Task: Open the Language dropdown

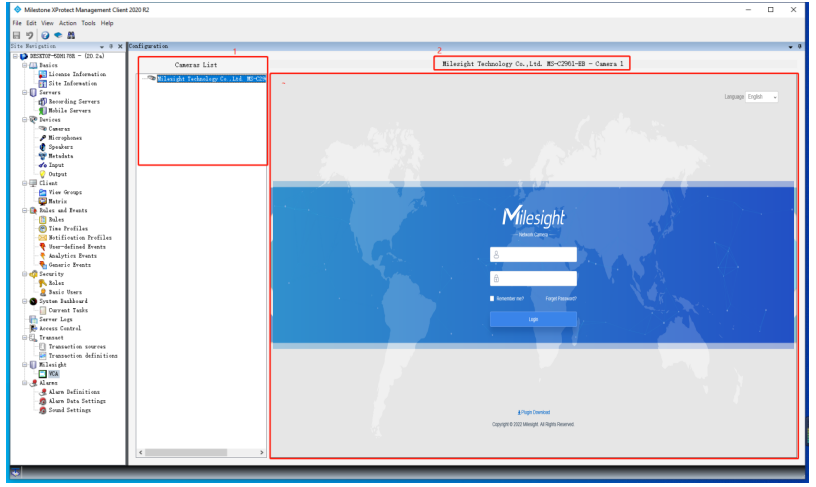Action: [x=762, y=97]
